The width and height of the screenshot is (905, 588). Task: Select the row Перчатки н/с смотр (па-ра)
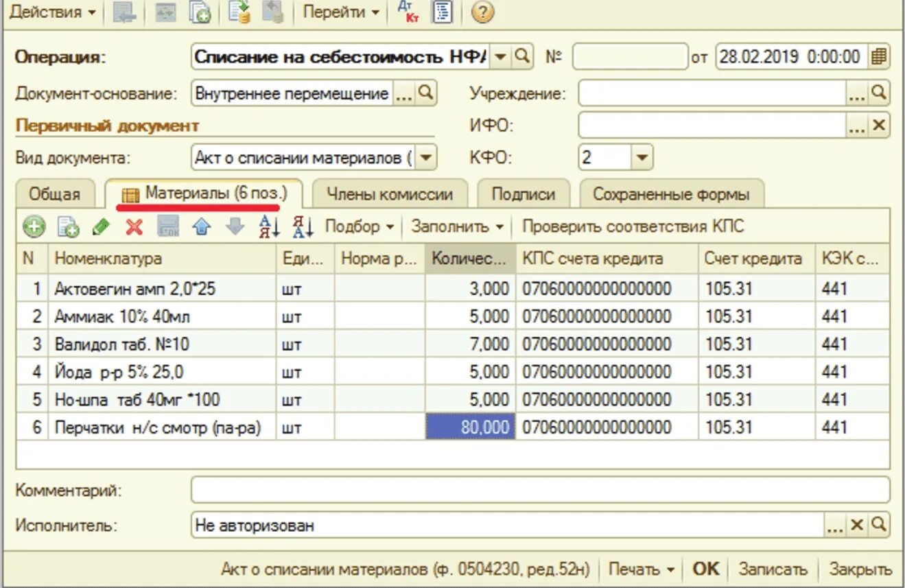tap(453, 427)
